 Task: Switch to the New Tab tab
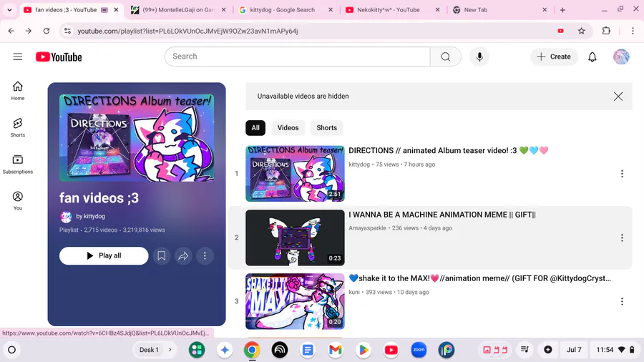pyautogui.click(x=499, y=10)
